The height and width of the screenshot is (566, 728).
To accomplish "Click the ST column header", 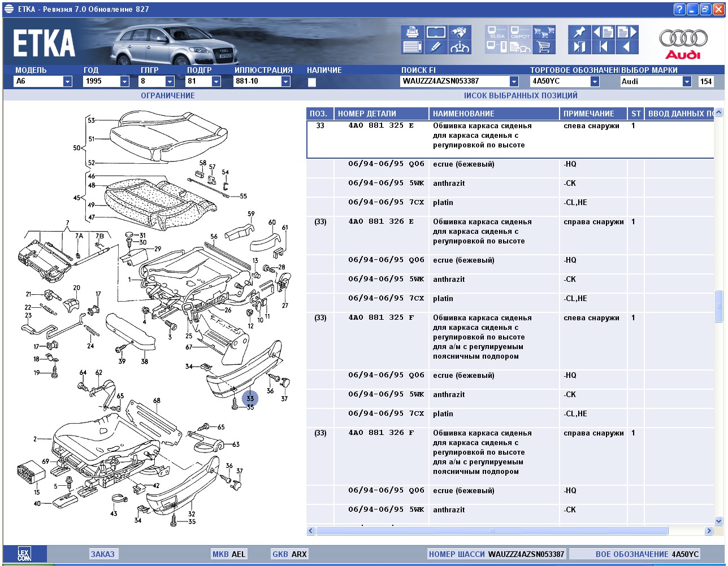I will pos(636,114).
